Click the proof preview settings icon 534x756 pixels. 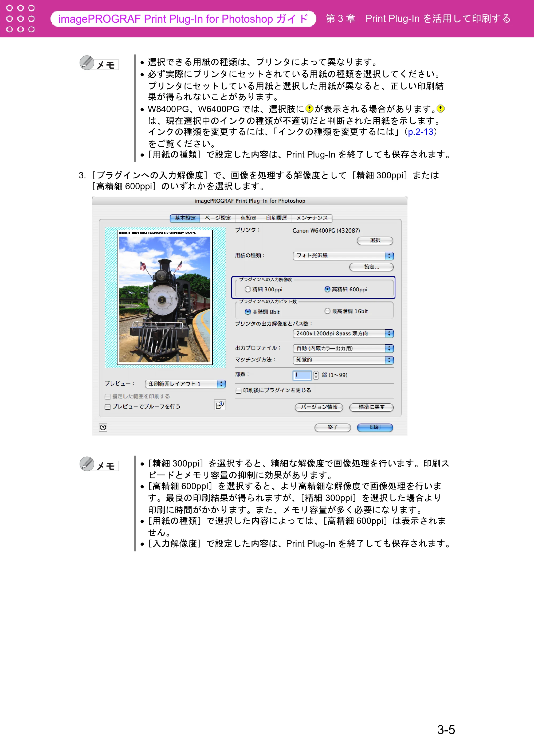click(x=219, y=405)
